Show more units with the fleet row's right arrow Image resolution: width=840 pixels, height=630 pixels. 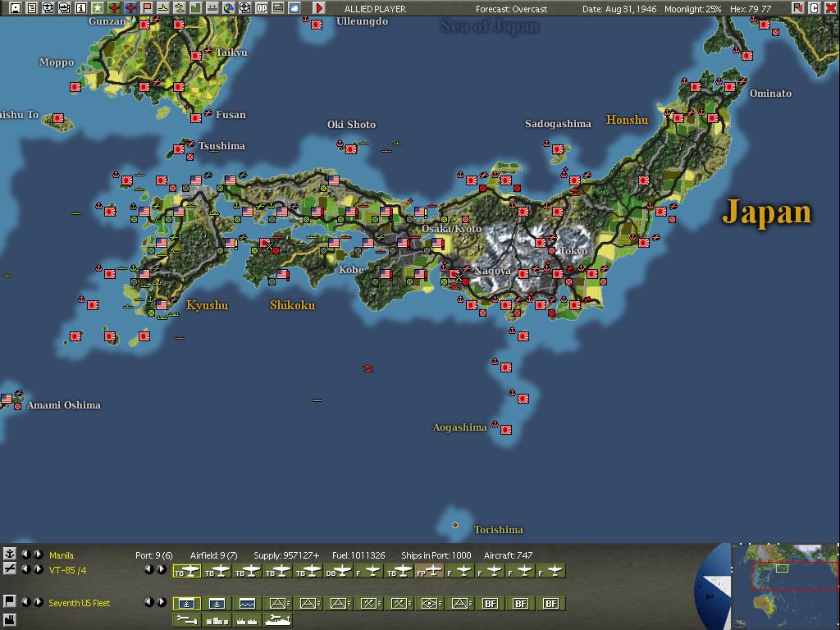tap(162, 601)
